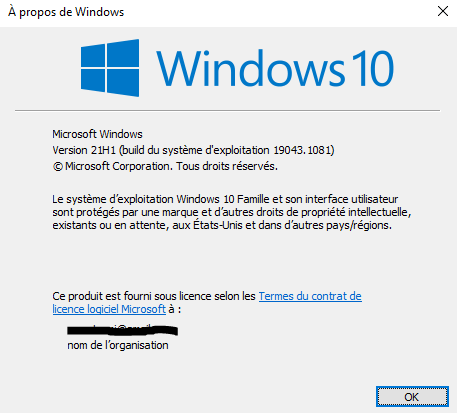
Task: Click the nom de l'organisation text
Action: (118, 345)
